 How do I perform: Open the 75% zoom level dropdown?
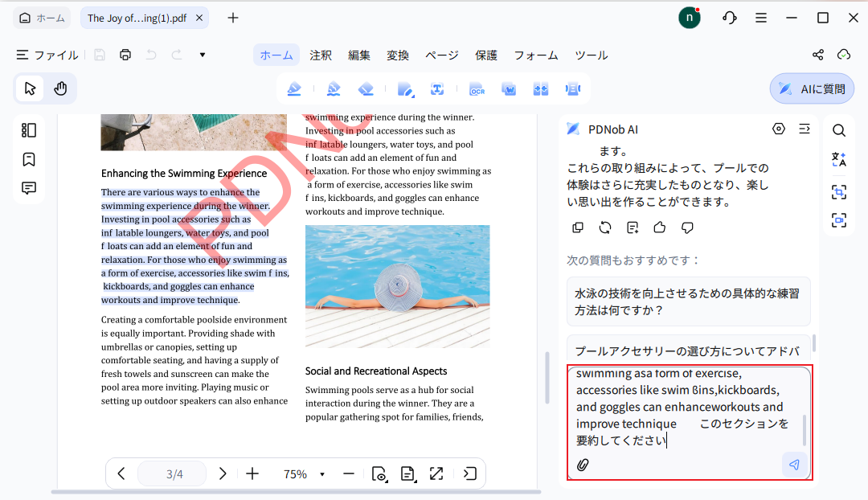[322, 474]
